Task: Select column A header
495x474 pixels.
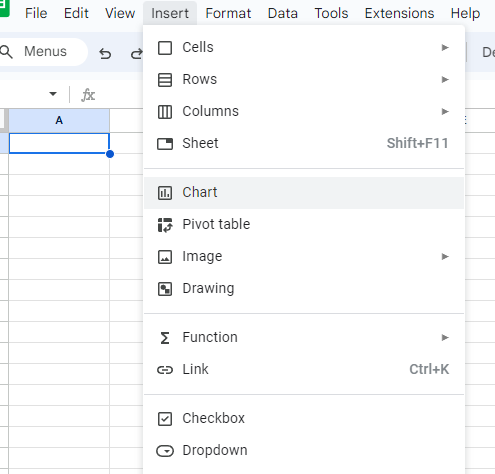Action: [x=59, y=120]
